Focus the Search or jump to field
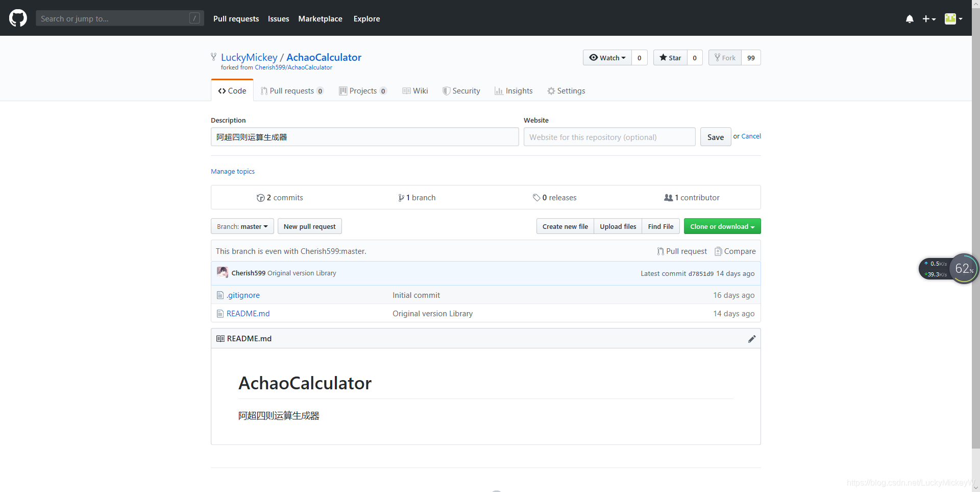 [x=119, y=18]
